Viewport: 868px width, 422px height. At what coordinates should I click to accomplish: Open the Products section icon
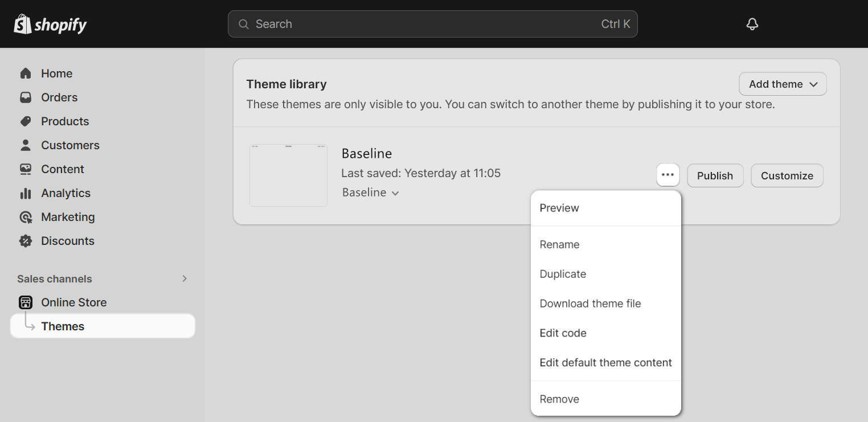coord(26,121)
